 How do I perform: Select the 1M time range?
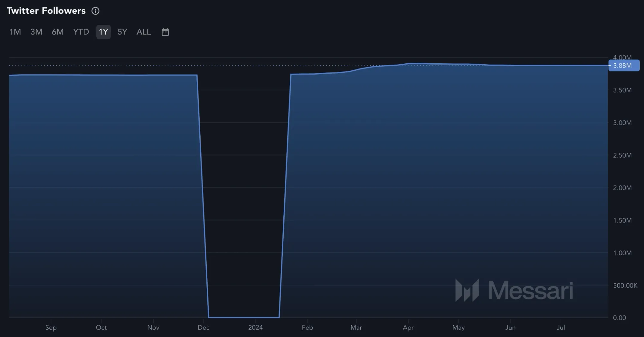[x=15, y=32]
